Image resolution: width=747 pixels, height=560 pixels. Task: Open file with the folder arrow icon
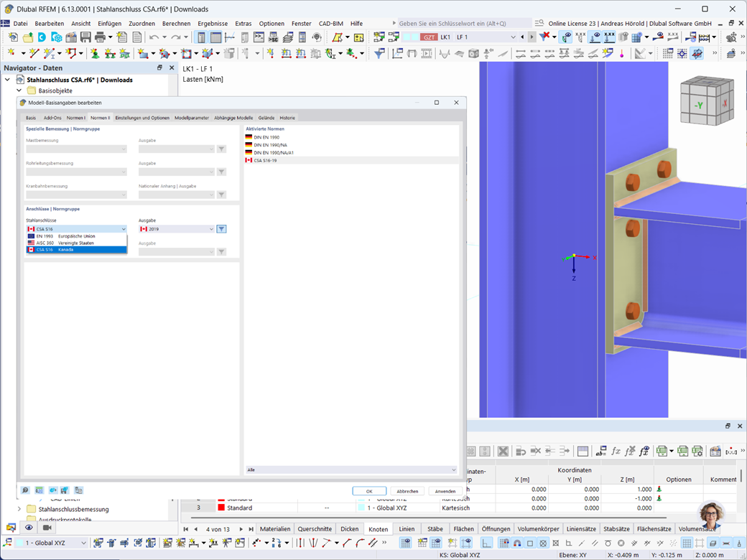pos(28,37)
